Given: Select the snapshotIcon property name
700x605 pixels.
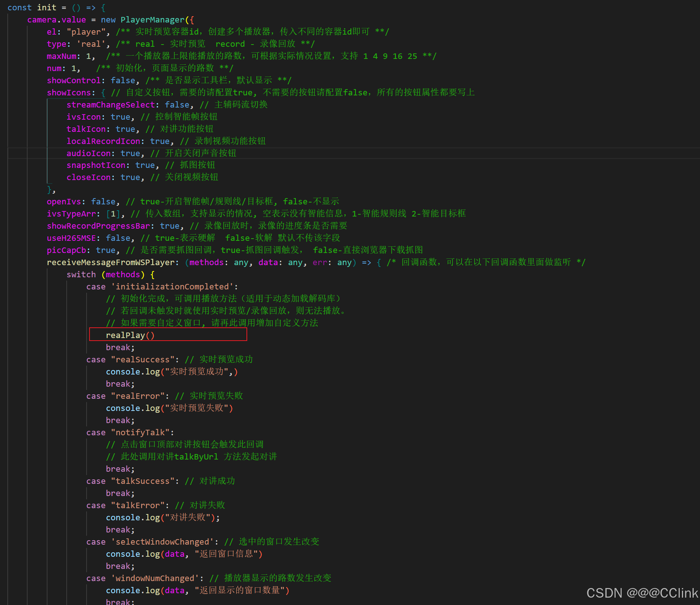Looking at the screenshot, I should [95, 165].
